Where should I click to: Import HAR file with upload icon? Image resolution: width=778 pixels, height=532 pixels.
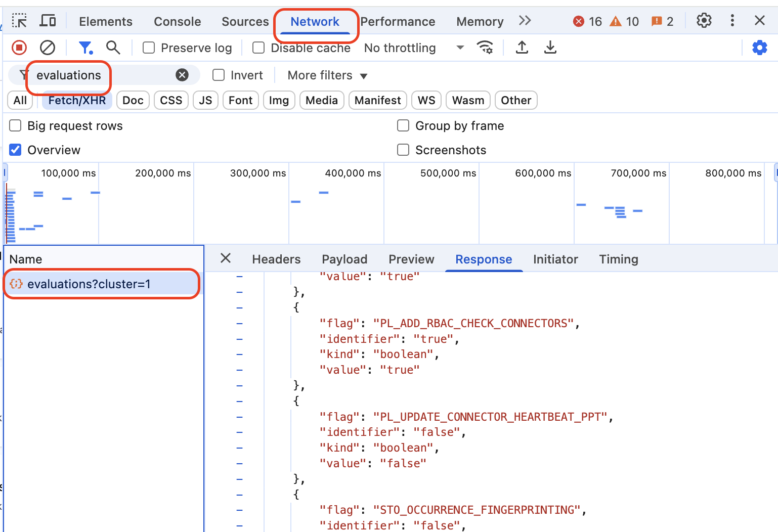click(522, 48)
